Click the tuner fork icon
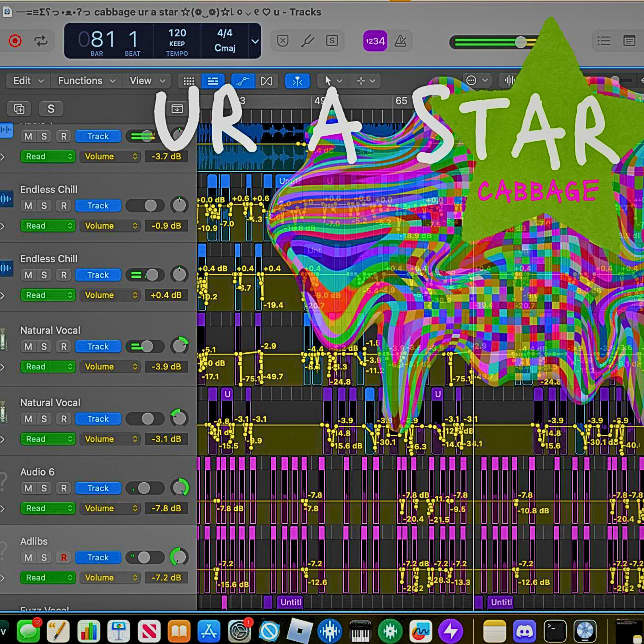Image resolution: width=644 pixels, height=644 pixels. tap(307, 41)
